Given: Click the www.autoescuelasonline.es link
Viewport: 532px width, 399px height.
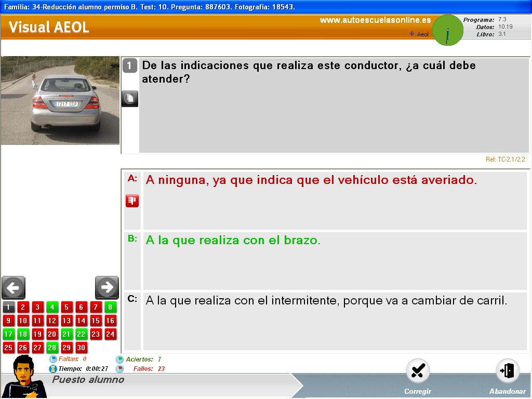Looking at the screenshot, I should click(x=375, y=20).
